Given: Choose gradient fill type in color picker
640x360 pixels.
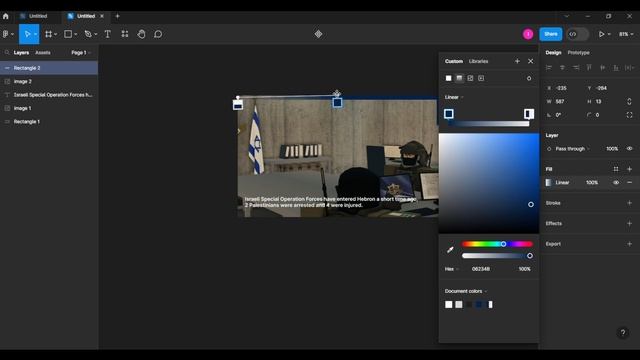Looking at the screenshot, I should pyautogui.click(x=459, y=78).
